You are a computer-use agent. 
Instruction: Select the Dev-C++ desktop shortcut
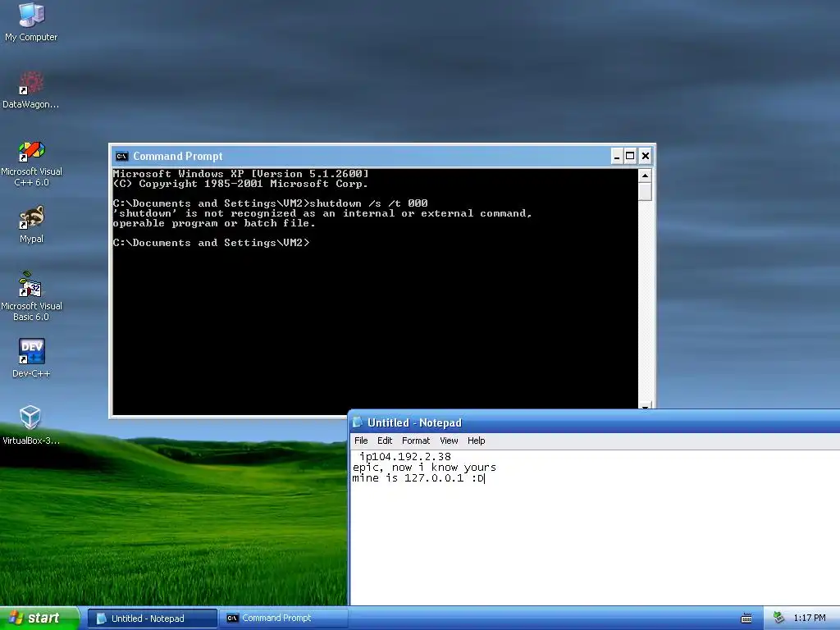click(x=31, y=358)
